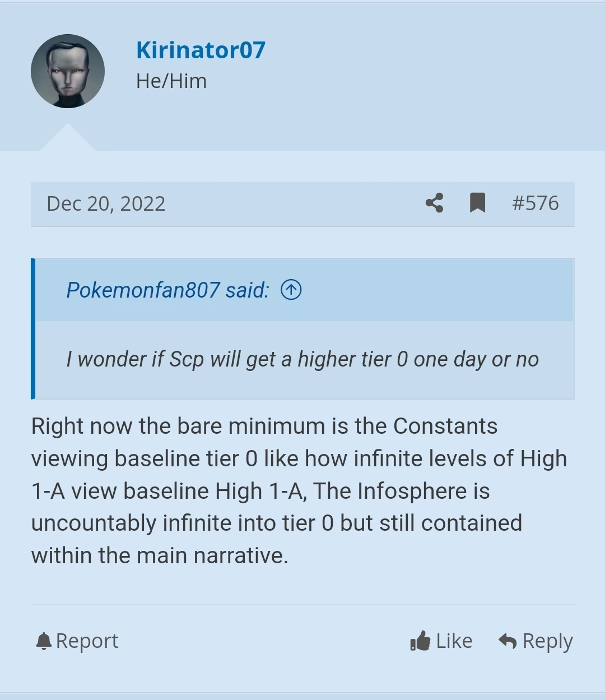Click the thumbs-up Like icon
This screenshot has height=700, width=605.
pos(420,641)
